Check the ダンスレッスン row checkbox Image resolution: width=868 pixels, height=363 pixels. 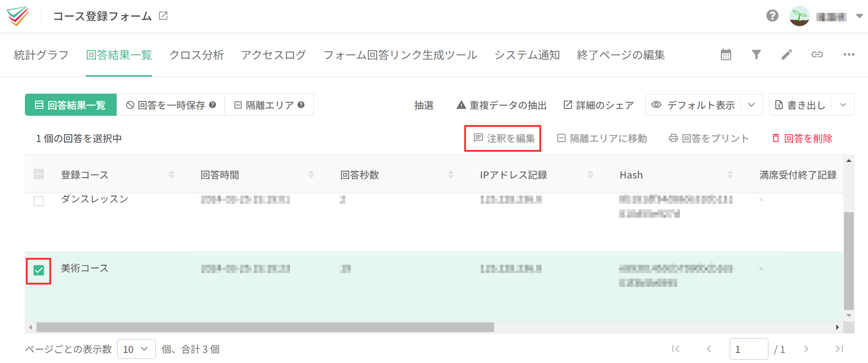coord(39,201)
